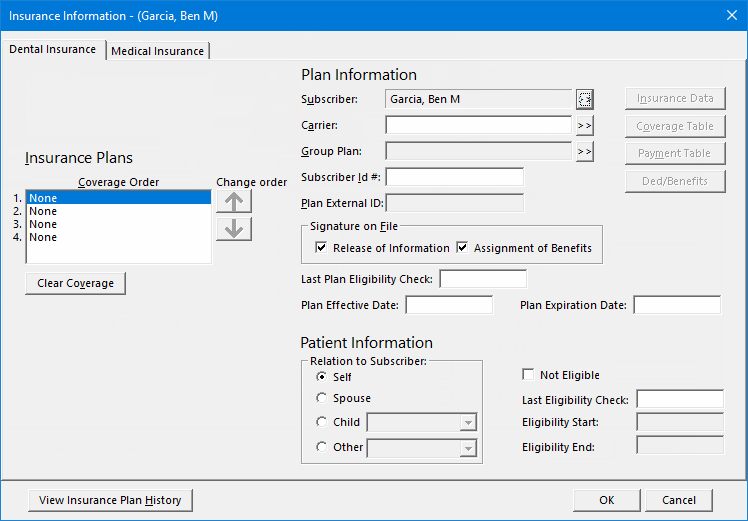Viewport: 748px width, 521px height.
Task: Expand the Other relation dropdown
Action: [x=468, y=448]
